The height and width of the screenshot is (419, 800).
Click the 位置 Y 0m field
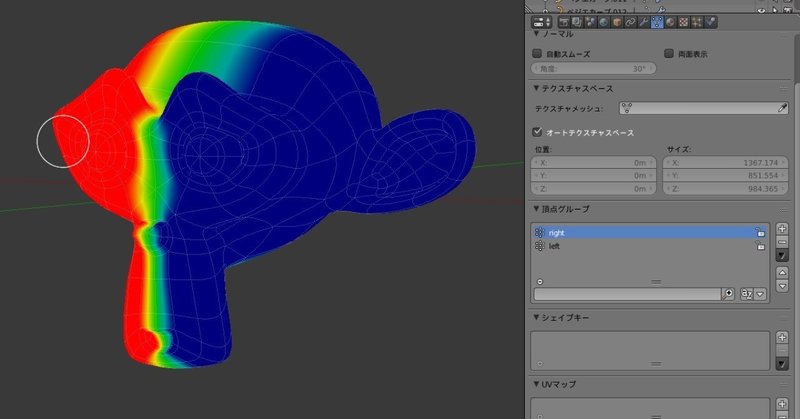pos(593,176)
